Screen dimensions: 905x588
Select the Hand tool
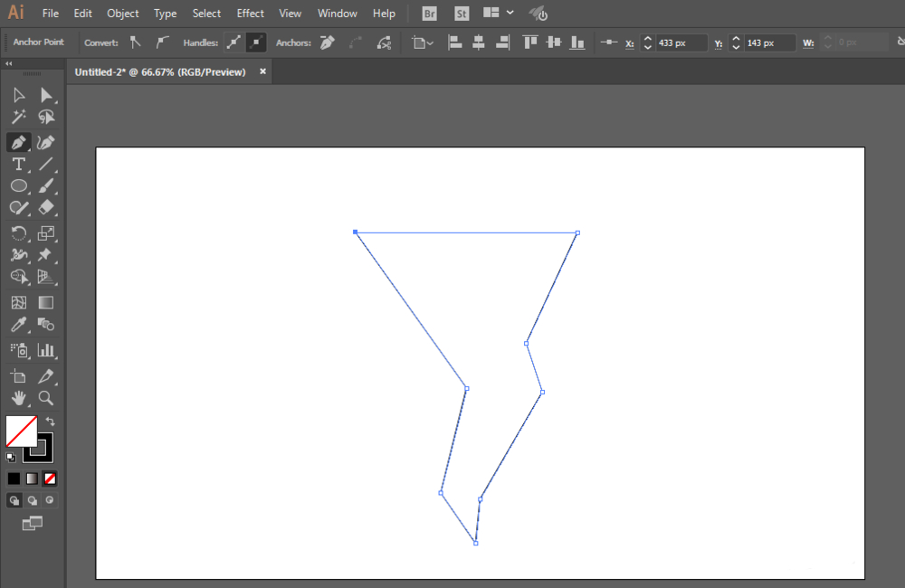point(18,398)
